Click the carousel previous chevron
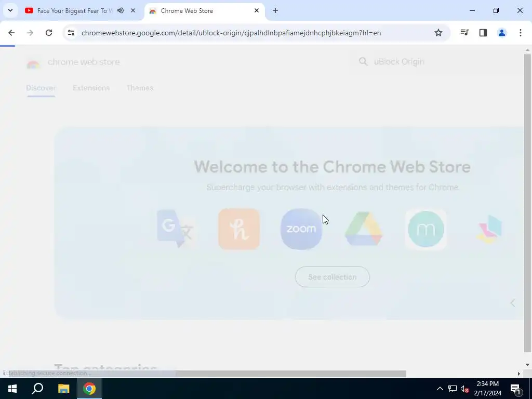 tap(513, 303)
